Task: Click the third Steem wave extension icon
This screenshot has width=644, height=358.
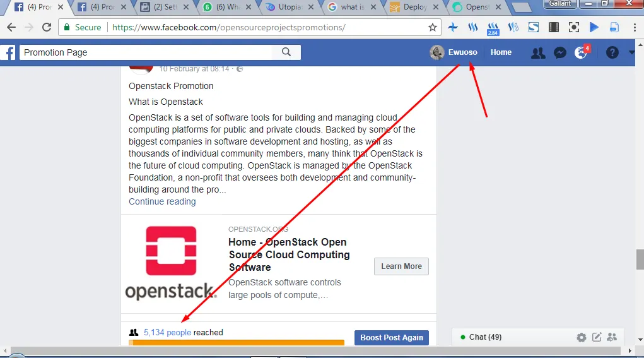Action: [513, 28]
